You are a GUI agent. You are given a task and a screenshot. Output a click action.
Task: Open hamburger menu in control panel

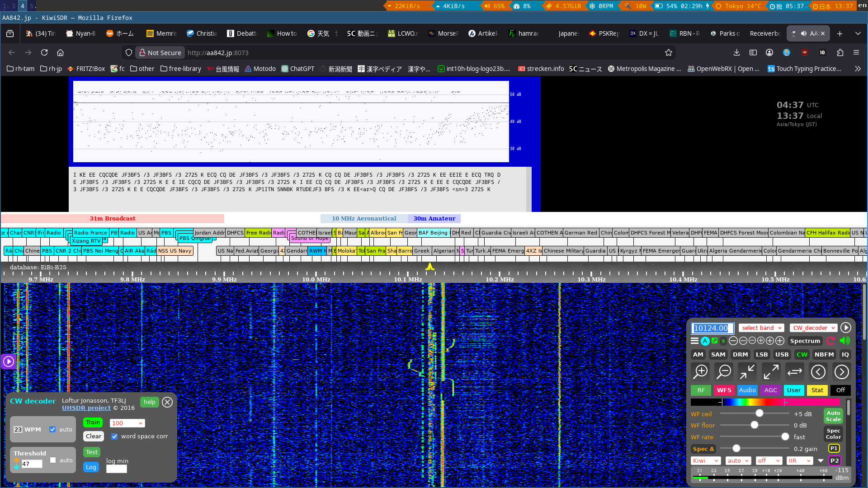tap(695, 341)
